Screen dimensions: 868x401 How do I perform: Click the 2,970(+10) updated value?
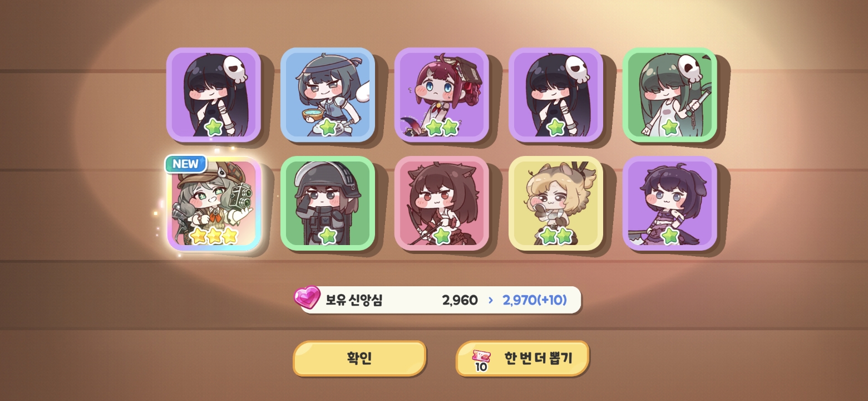click(x=535, y=300)
